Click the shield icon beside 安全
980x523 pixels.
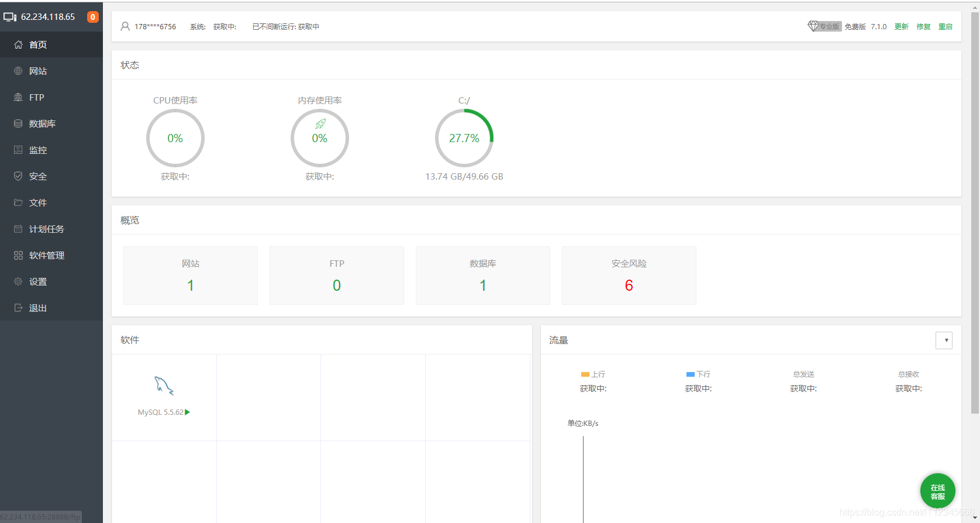pyautogui.click(x=18, y=176)
